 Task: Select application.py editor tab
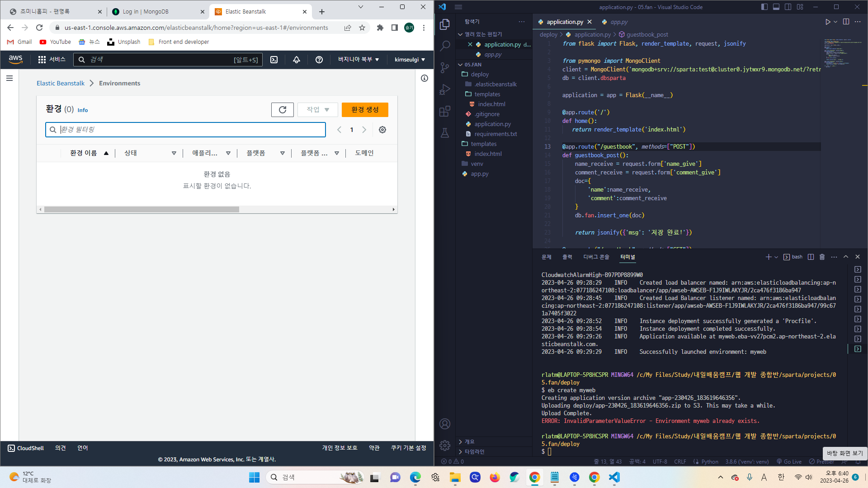[x=565, y=22]
